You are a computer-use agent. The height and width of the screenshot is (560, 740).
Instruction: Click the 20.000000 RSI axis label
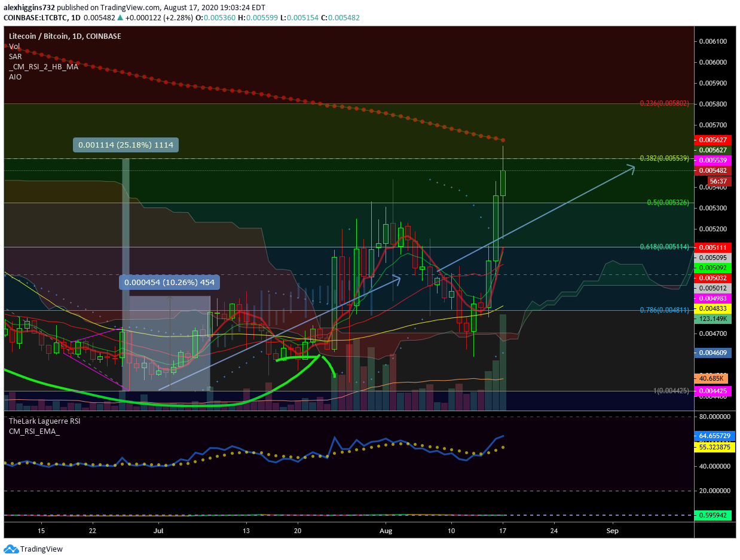coord(715,491)
